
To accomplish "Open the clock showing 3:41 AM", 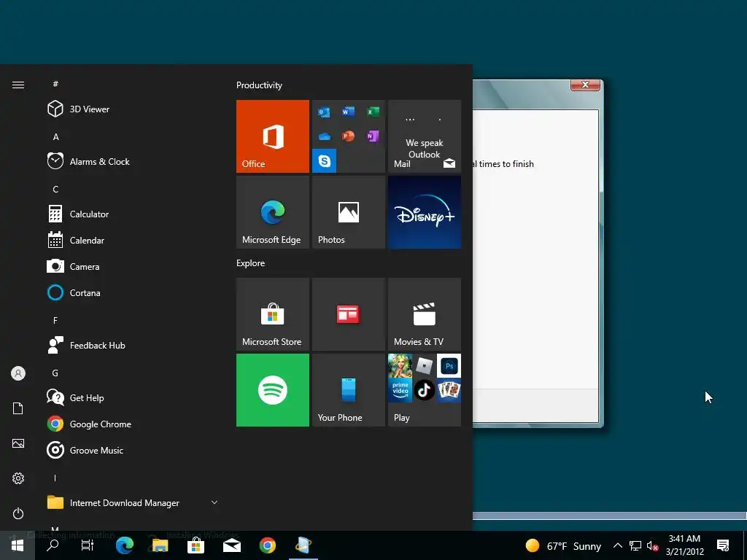I will pyautogui.click(x=684, y=545).
